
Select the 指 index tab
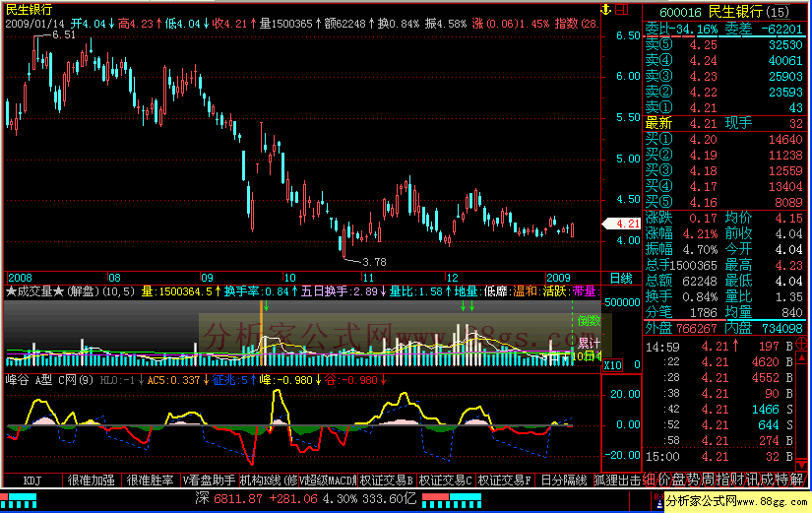(724, 480)
